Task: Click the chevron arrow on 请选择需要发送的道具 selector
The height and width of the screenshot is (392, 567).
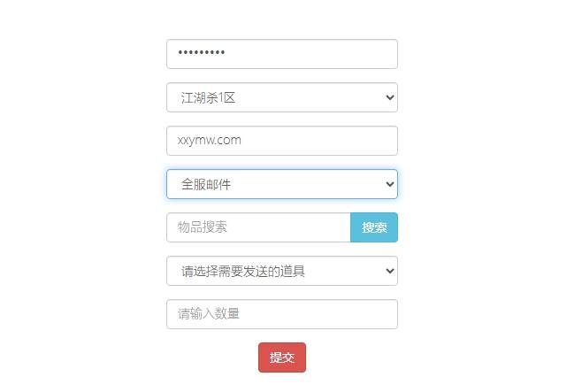Action: click(390, 271)
